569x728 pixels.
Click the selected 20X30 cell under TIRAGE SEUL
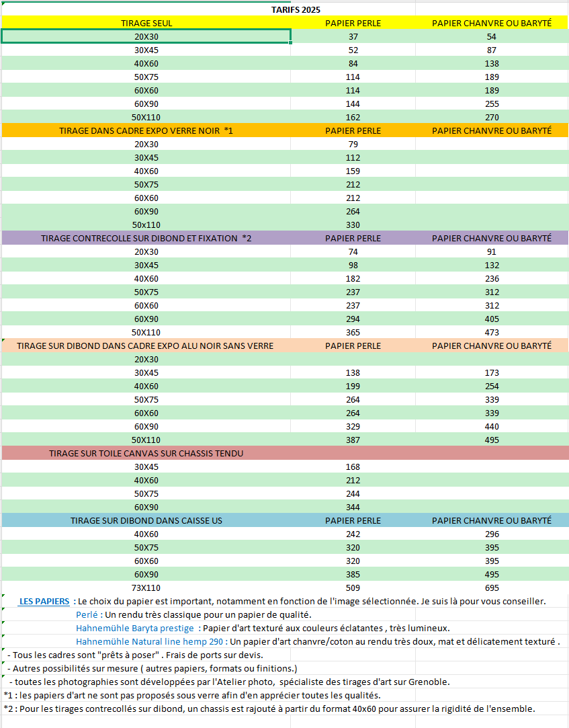point(146,36)
